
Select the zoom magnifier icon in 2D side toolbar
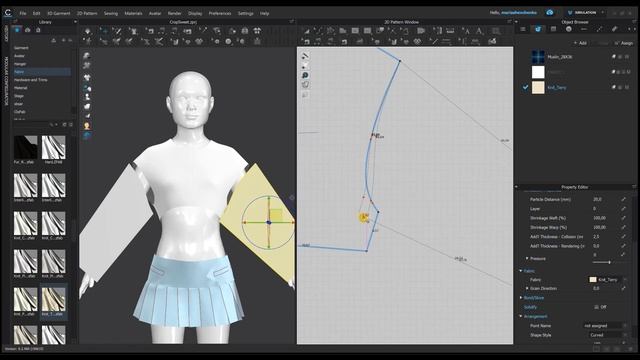(305, 75)
